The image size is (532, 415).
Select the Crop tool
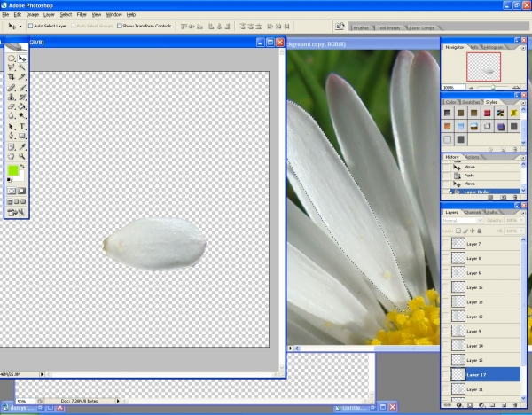(12, 76)
